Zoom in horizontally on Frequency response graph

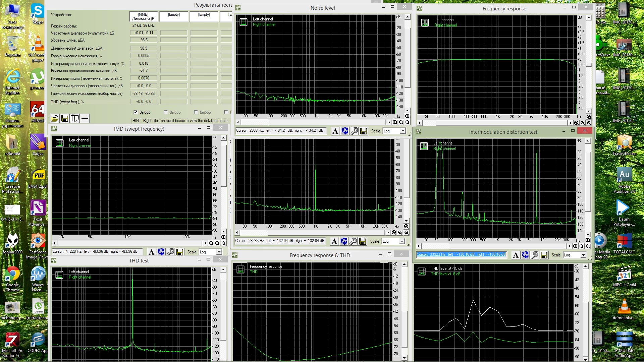[x=576, y=123]
